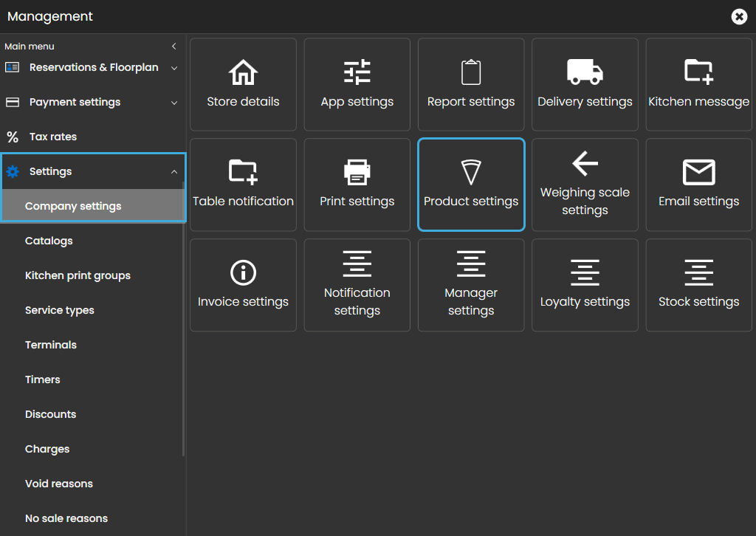Open Invoice settings info icon
Screen dimensions: 756x536
point(243,272)
